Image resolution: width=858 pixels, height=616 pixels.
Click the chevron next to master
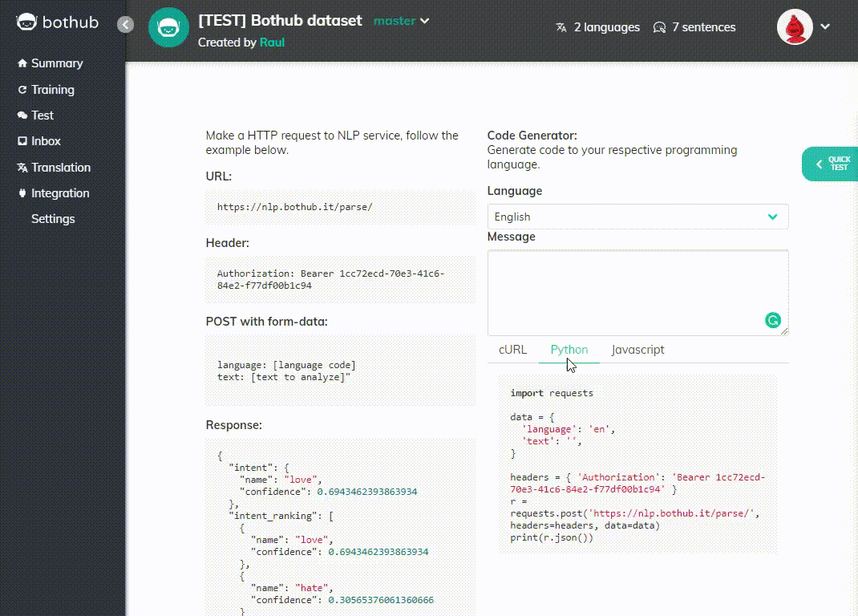[425, 22]
